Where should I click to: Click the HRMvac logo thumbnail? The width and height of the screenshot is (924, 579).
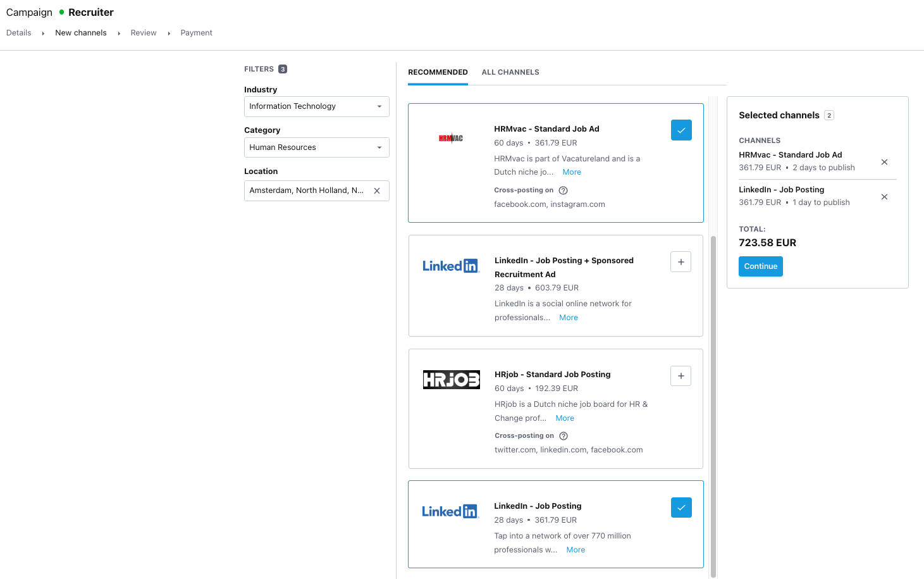point(451,137)
